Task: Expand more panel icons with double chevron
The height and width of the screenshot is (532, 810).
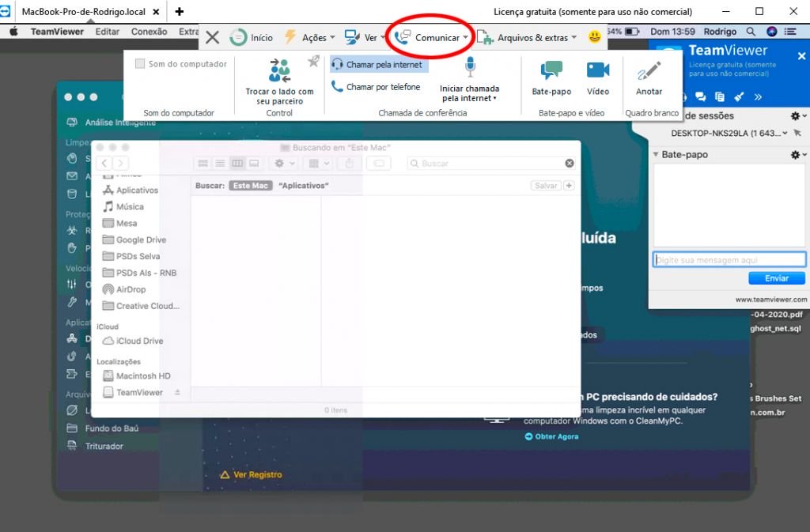Action: [x=758, y=96]
